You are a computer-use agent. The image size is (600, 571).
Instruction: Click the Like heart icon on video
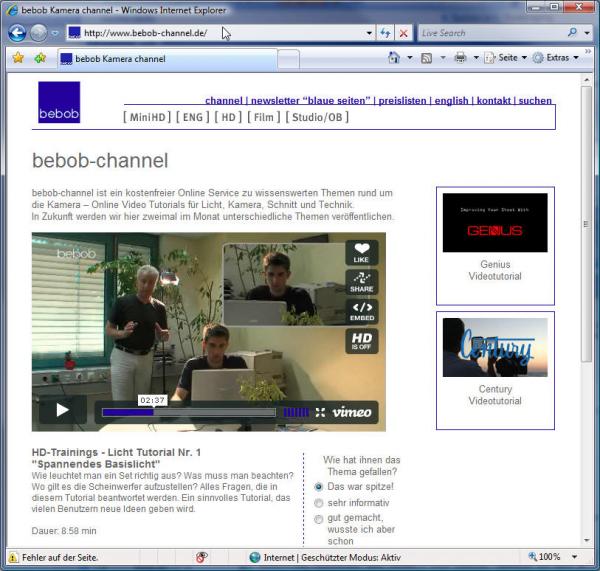361,253
